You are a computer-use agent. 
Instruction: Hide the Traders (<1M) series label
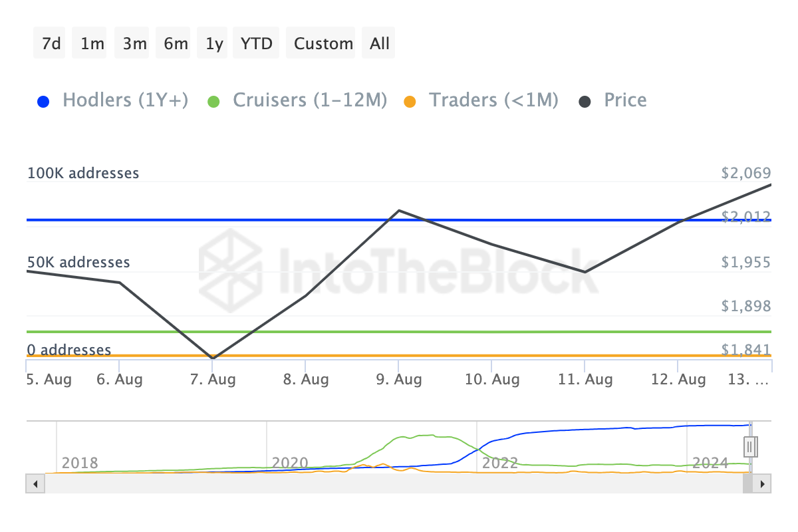pyautogui.click(x=493, y=100)
